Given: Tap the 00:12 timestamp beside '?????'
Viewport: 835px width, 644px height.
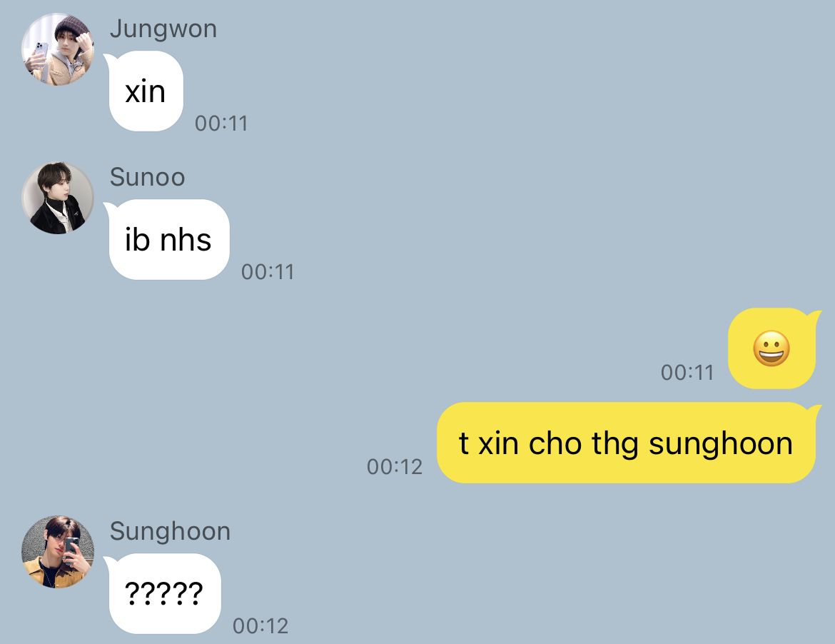Looking at the screenshot, I should click(260, 626).
